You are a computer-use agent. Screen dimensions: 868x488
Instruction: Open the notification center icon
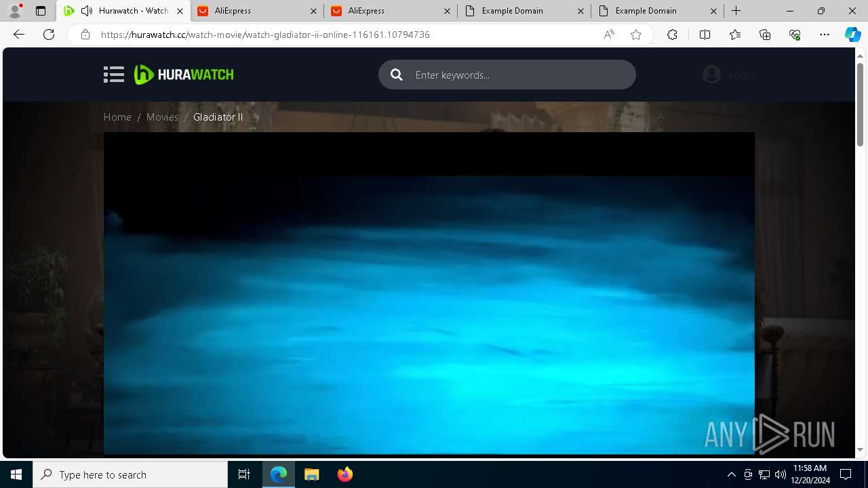846,474
